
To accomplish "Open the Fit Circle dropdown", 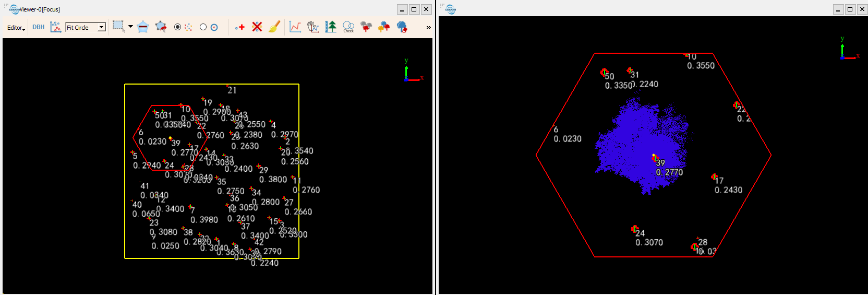I will tap(86, 27).
